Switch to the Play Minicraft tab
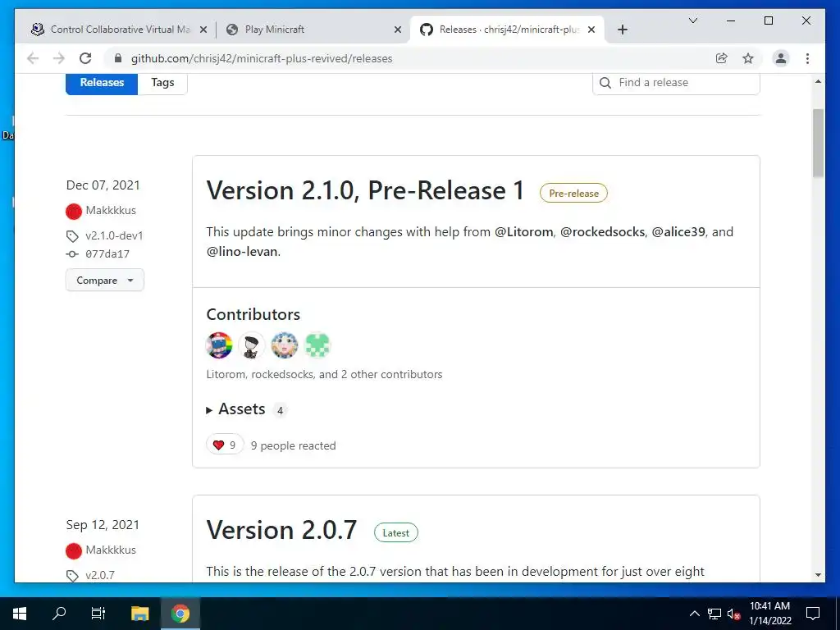This screenshot has height=630, width=840. (313, 30)
